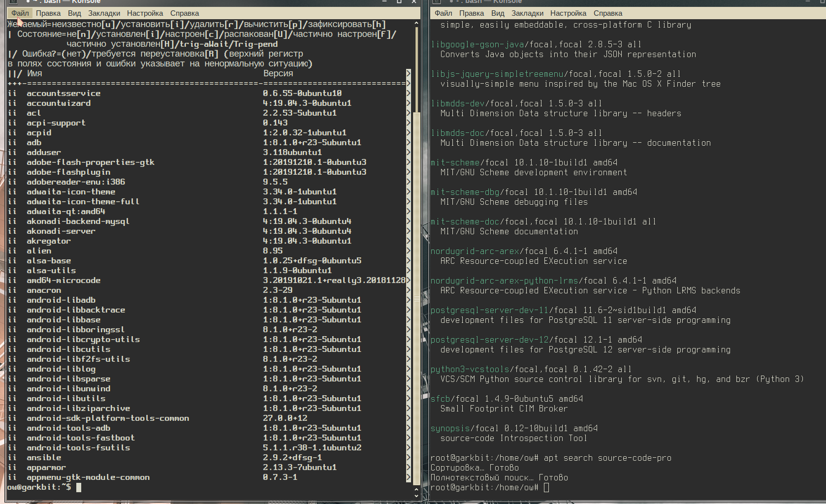
Task: Click the anacron package name
Action: [x=44, y=290]
